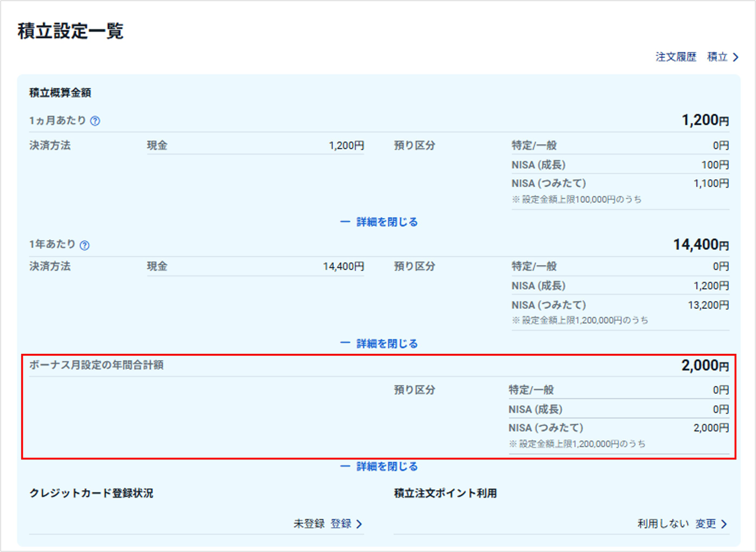Click the 14,400円 yearly total amount
Image resolution: width=756 pixels, height=552 pixels.
(x=701, y=245)
